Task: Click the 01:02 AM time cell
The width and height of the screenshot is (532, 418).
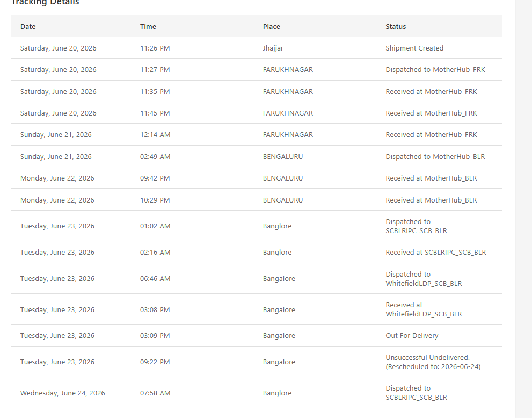Action: 155,226
